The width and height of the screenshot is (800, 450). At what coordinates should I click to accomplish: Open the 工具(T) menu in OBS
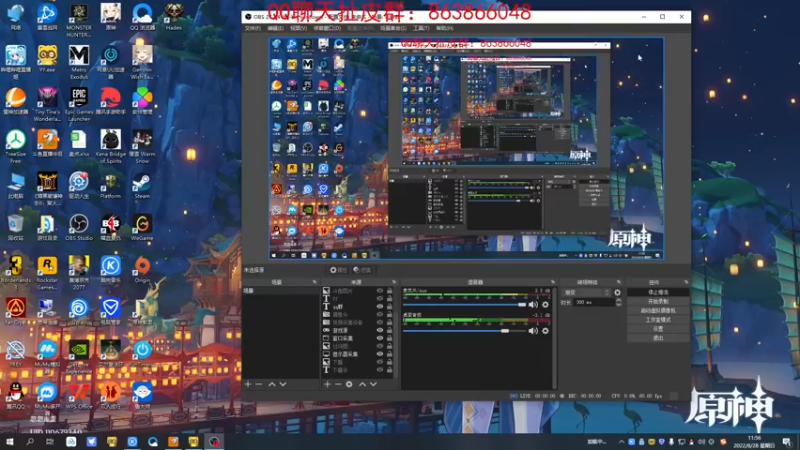click(421, 28)
